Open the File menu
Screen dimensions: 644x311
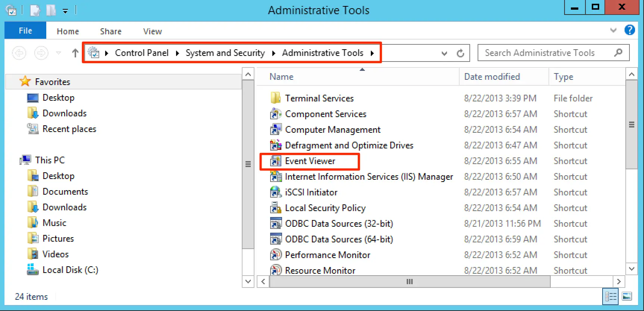tap(25, 31)
